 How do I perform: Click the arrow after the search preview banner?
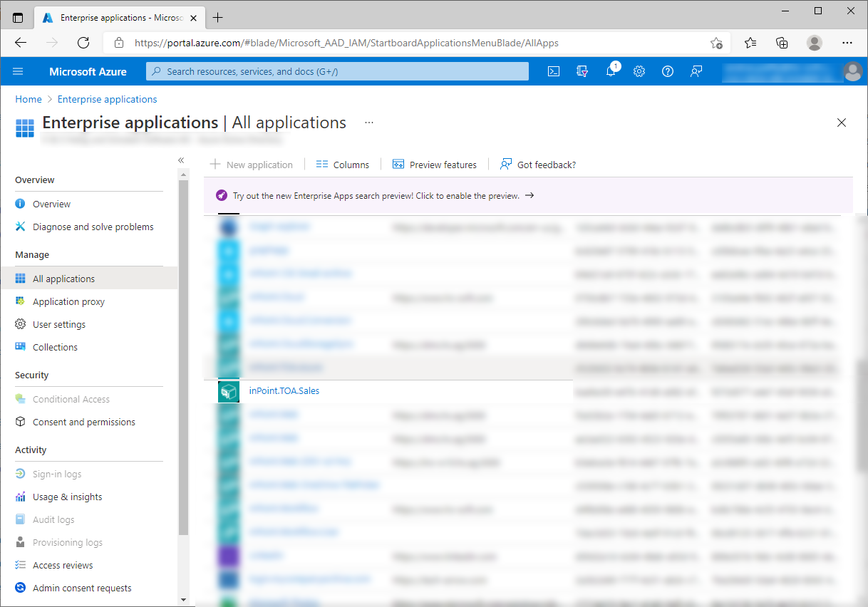529,195
